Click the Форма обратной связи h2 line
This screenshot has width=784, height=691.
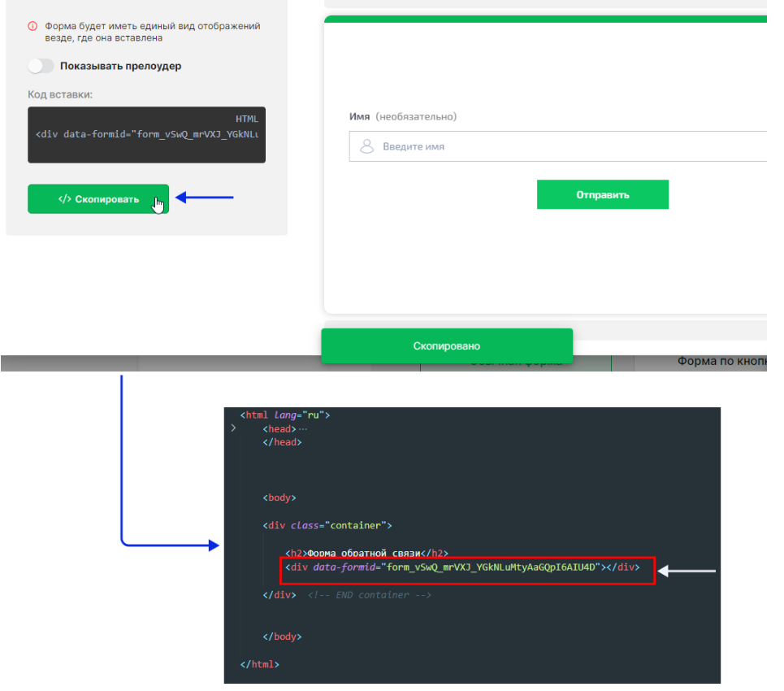click(366, 553)
